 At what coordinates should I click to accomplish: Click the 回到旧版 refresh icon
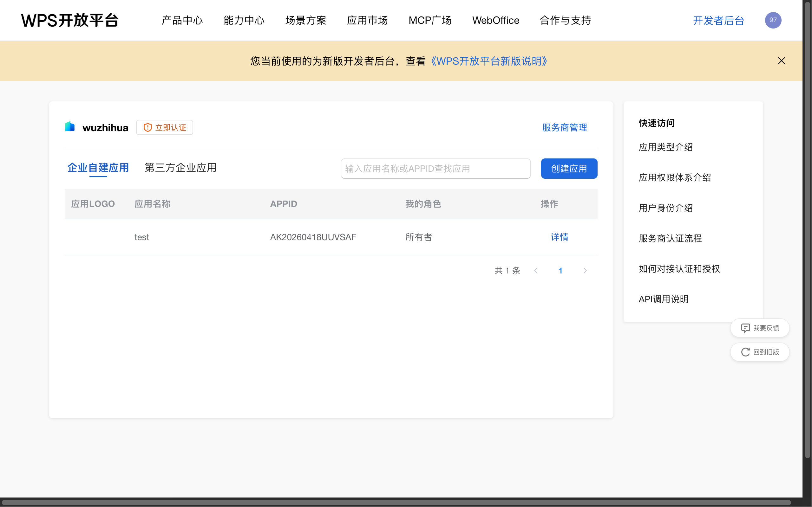746,352
